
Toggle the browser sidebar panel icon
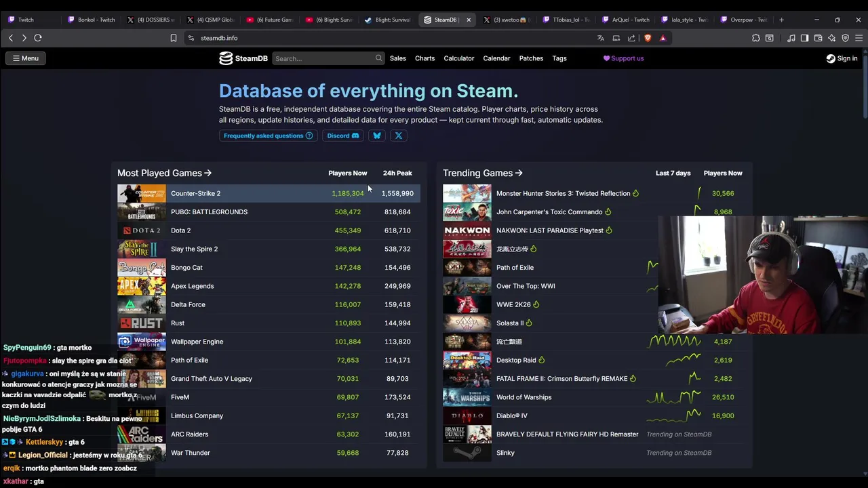(804, 38)
